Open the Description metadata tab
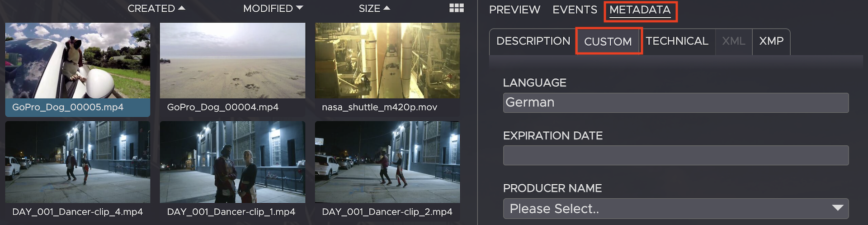 coord(533,41)
